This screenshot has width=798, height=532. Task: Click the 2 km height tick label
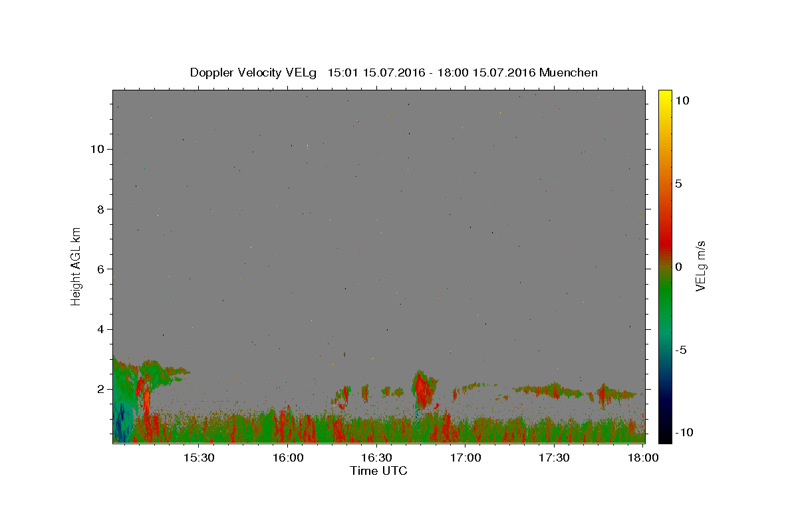coord(100,389)
